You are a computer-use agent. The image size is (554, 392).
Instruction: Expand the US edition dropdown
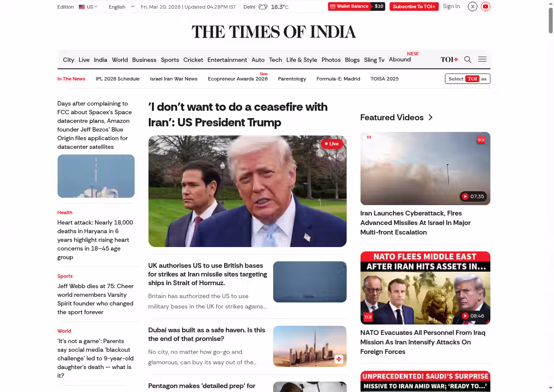pyautogui.click(x=88, y=7)
